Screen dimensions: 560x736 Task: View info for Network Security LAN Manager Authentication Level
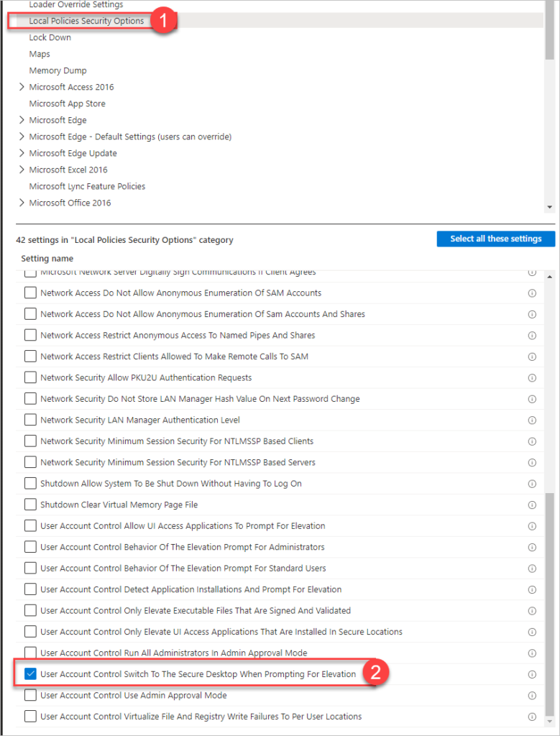coord(532,420)
